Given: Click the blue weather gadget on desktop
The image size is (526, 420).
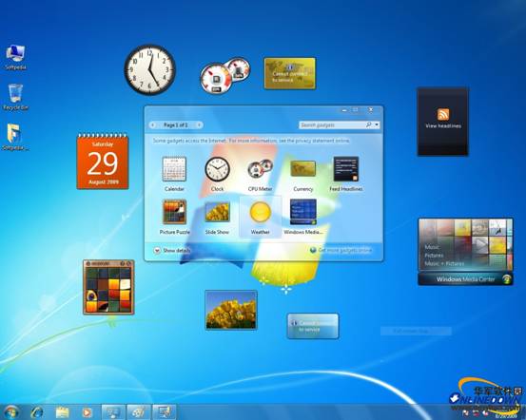Looking at the screenshot, I should tap(313, 326).
